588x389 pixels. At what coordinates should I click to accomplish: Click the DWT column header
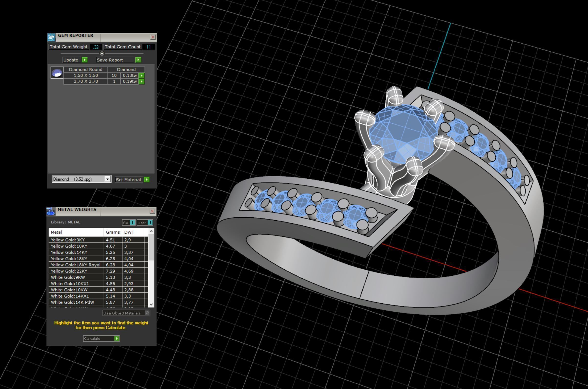pyautogui.click(x=133, y=232)
